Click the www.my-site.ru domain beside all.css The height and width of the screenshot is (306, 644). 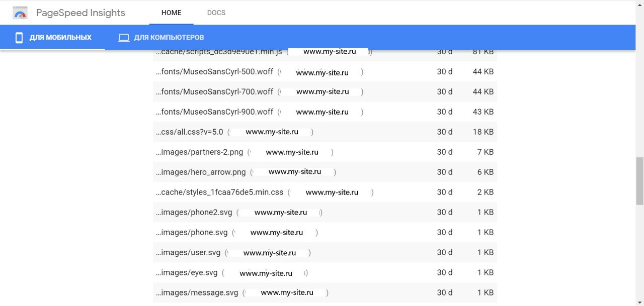tap(272, 132)
